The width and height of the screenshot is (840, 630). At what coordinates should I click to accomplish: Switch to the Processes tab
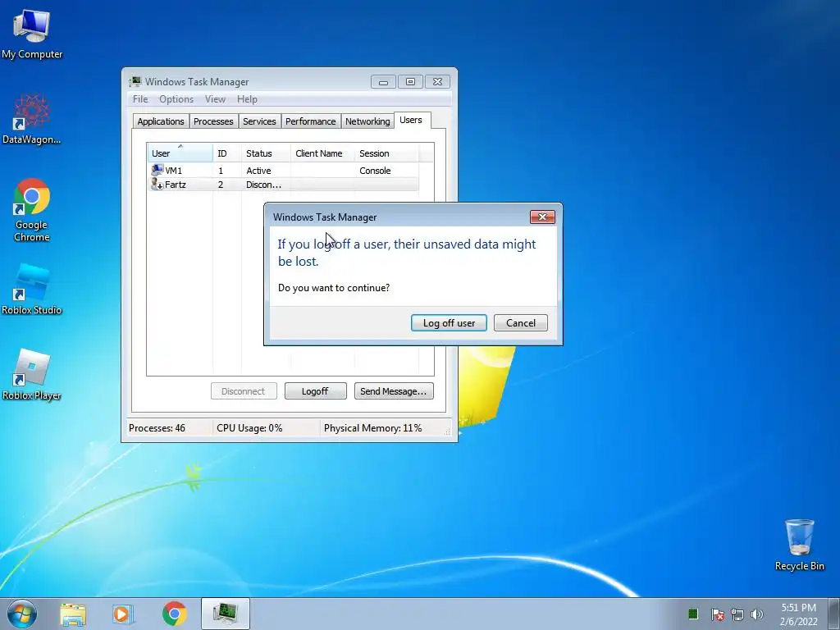(x=213, y=121)
